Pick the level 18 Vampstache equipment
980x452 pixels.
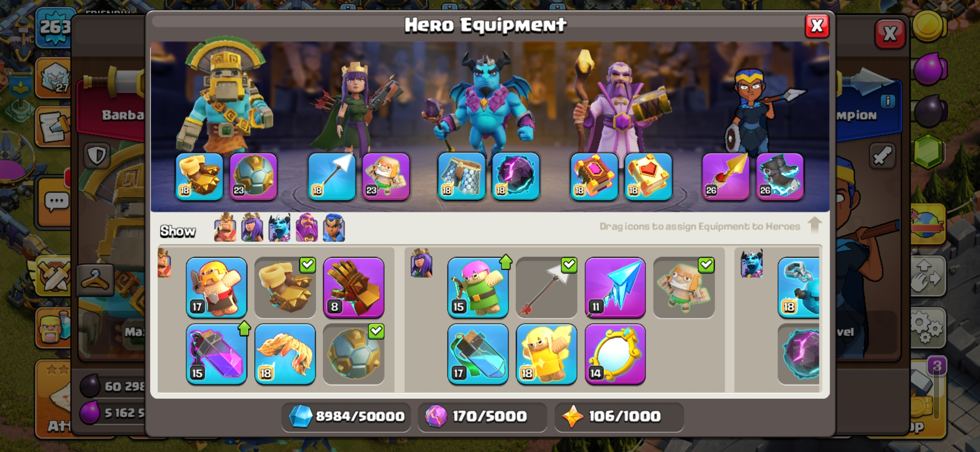(285, 354)
